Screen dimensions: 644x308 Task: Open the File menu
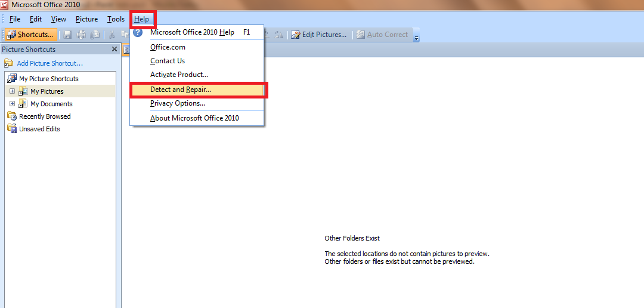click(x=15, y=19)
